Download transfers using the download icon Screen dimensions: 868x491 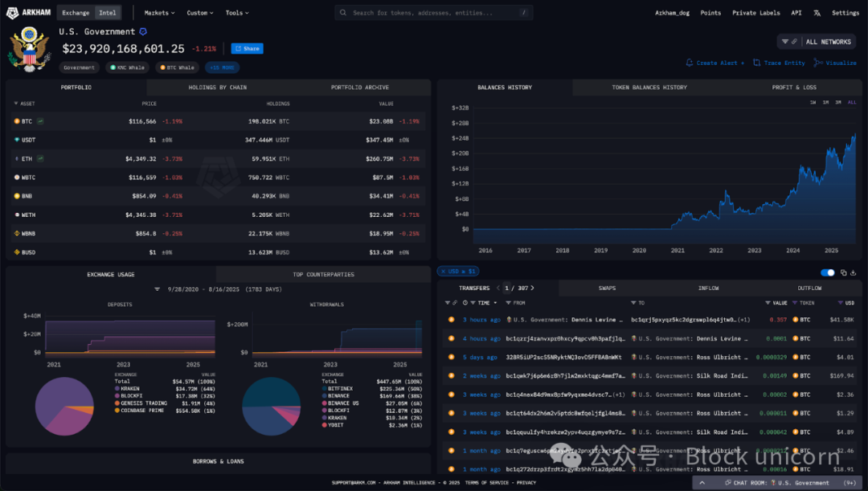(x=854, y=273)
